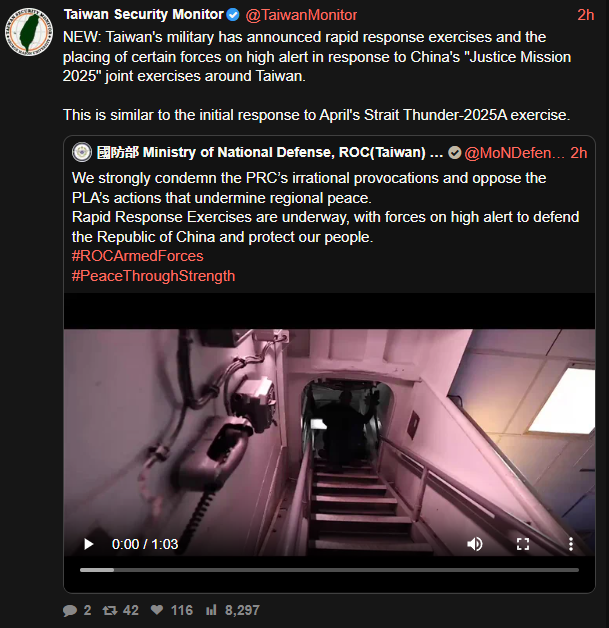Open the Ministry of National Defense avatar
This screenshot has width=609, height=628.
(82, 153)
